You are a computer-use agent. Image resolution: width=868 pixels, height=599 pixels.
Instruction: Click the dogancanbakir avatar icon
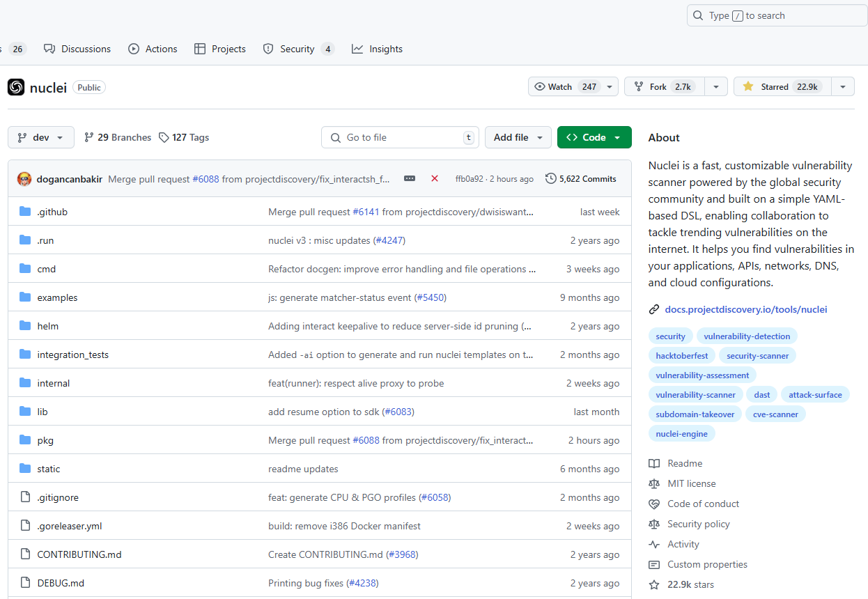[24, 179]
